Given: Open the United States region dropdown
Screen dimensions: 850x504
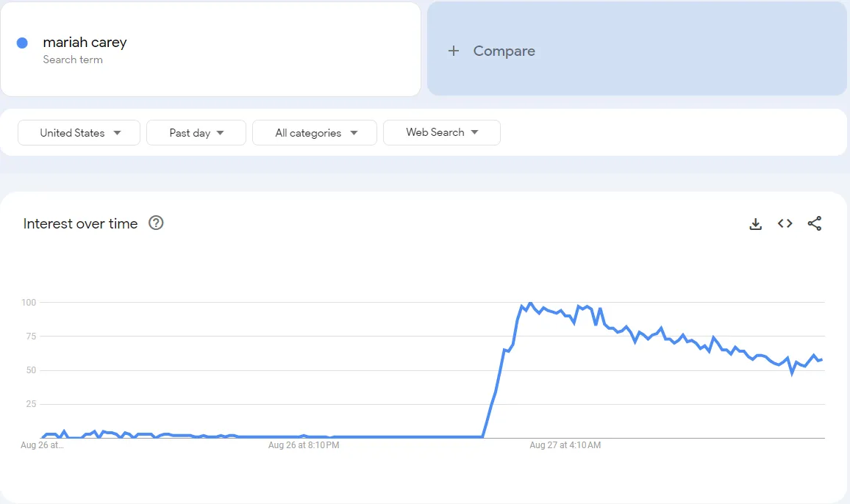Looking at the screenshot, I should (79, 133).
